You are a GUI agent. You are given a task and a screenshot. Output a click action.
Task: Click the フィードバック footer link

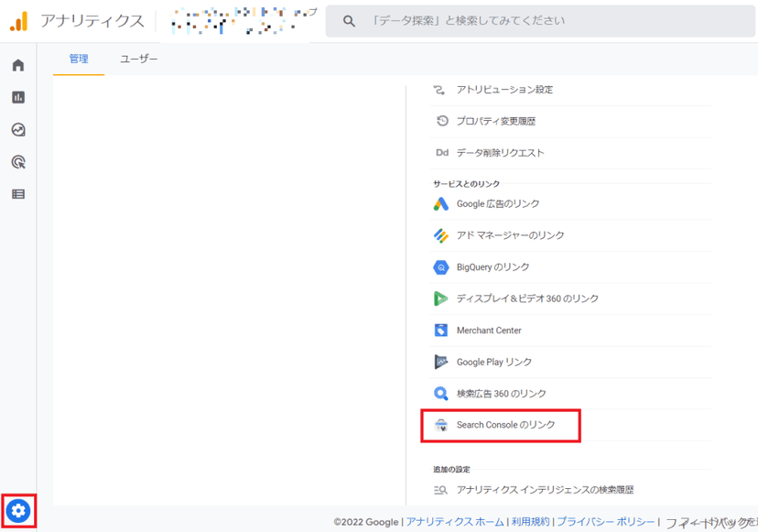[x=711, y=523]
